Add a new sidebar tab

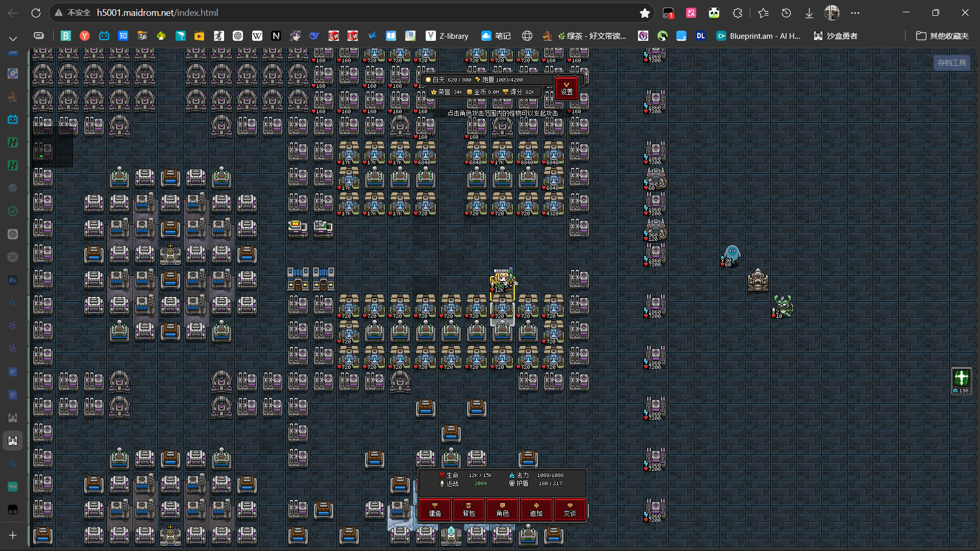tap(13, 535)
